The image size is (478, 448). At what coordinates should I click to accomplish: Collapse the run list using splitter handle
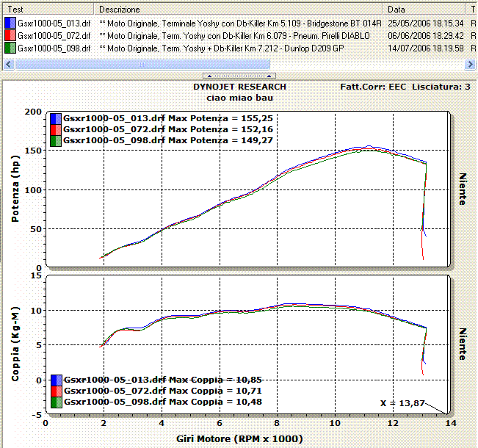click(x=239, y=76)
